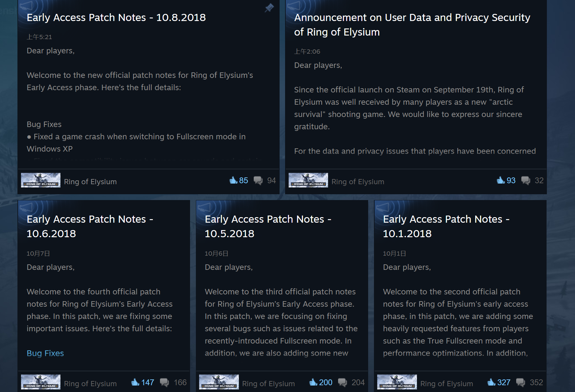Click the 上午2:06 timestamp
The height and width of the screenshot is (392, 575).
point(307,51)
